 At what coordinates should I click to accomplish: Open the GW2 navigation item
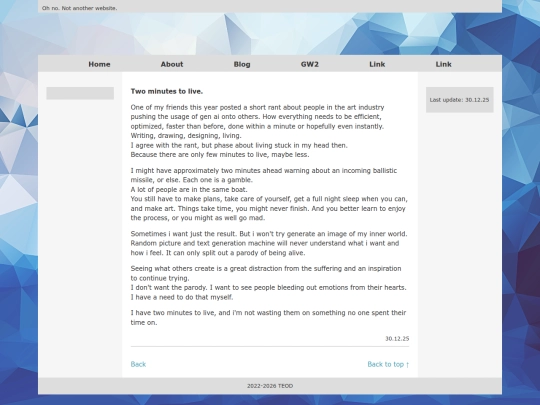[x=310, y=64]
